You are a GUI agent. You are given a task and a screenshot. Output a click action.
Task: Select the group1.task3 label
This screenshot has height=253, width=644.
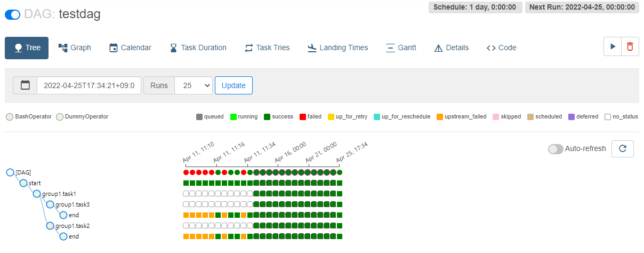pos(73,204)
